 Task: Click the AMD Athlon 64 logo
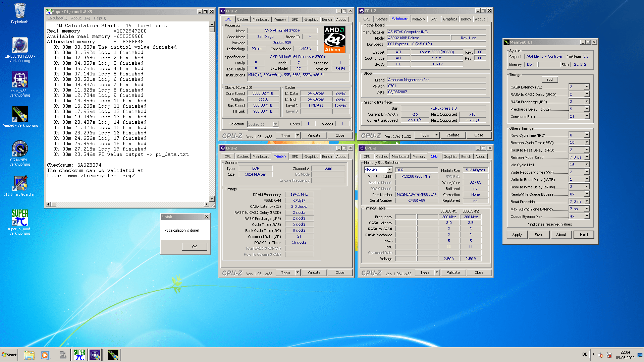click(334, 40)
